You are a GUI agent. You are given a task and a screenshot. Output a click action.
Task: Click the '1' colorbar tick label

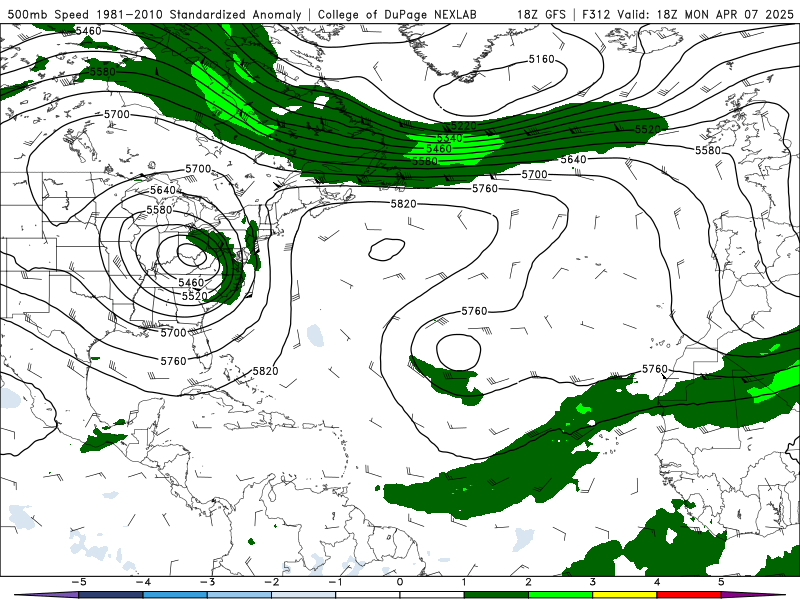pyautogui.click(x=464, y=582)
